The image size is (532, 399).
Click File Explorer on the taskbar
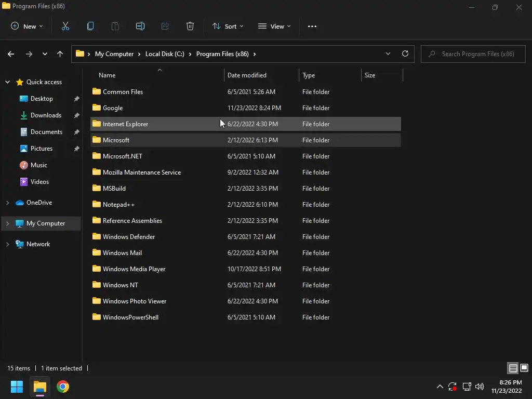(x=39, y=387)
